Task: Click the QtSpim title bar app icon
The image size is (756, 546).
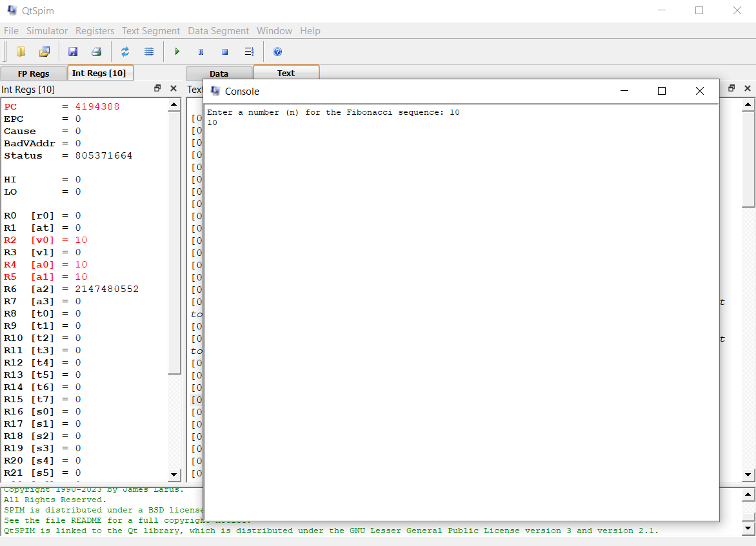Action: 12,10
